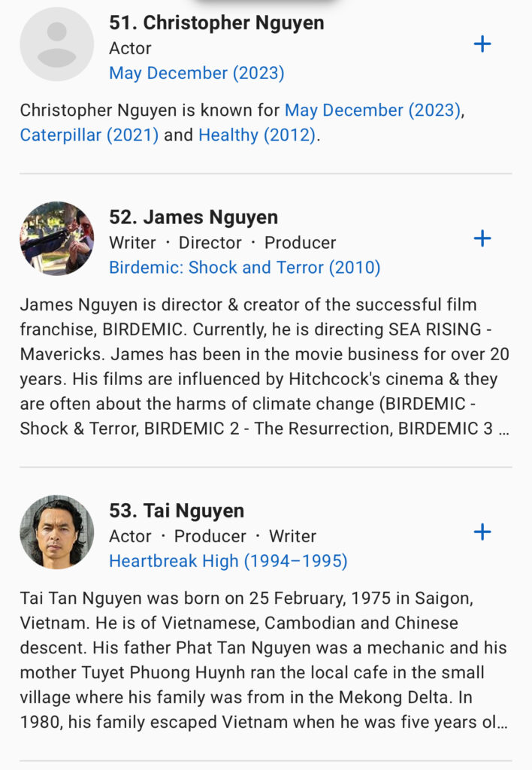
Task: Open Christopher Nguyen's placeholder avatar
Action: [x=57, y=44]
